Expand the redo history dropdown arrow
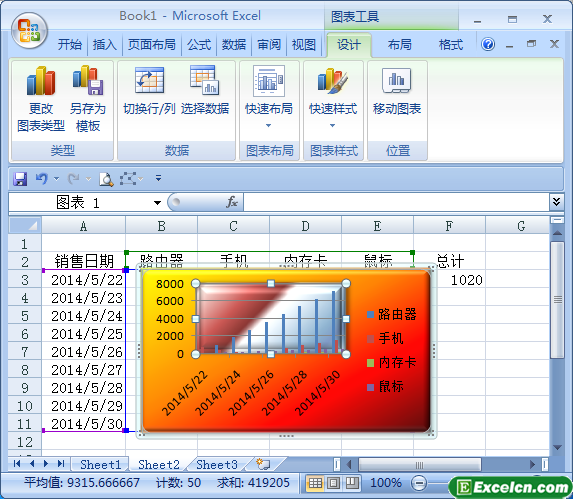 pyautogui.click(x=88, y=179)
